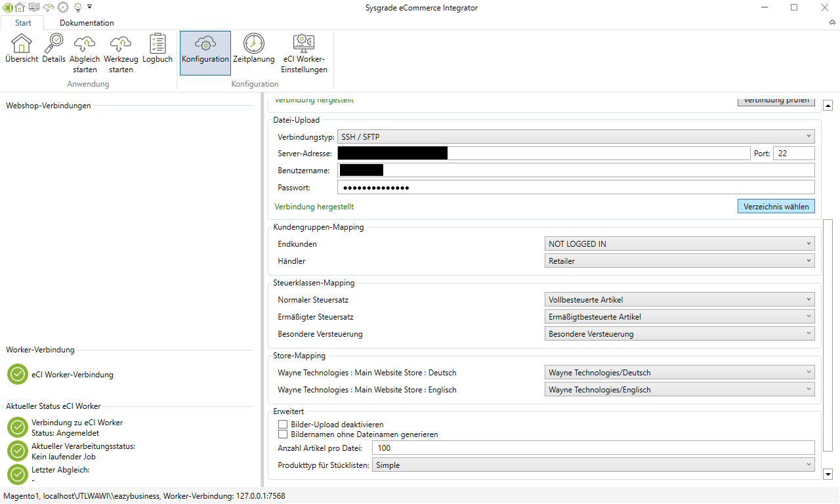Open quick-access toolbar customize arrow
Viewport: 840px width, 504px height.
point(89,7)
